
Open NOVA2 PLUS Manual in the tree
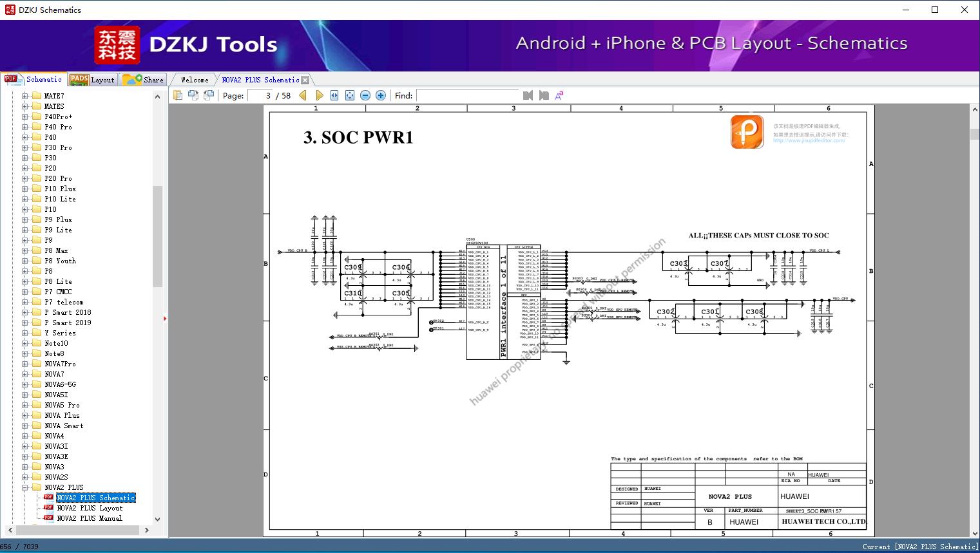point(90,518)
